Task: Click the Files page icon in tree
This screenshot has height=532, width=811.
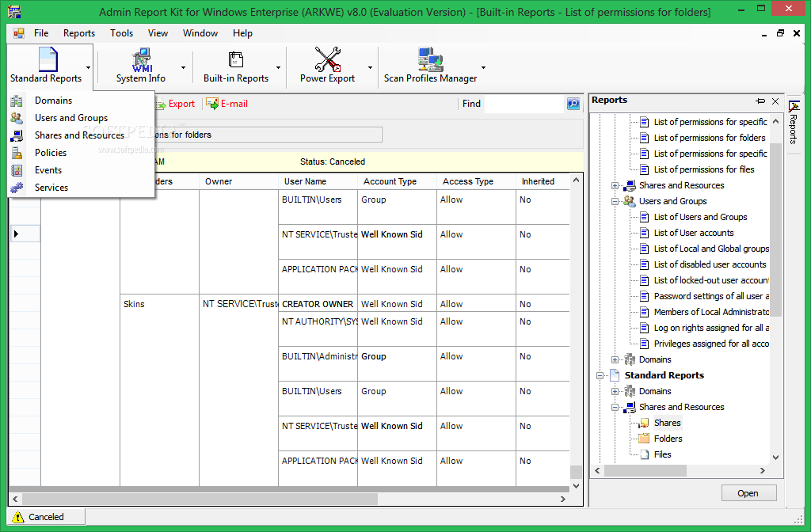Action: coord(645,454)
